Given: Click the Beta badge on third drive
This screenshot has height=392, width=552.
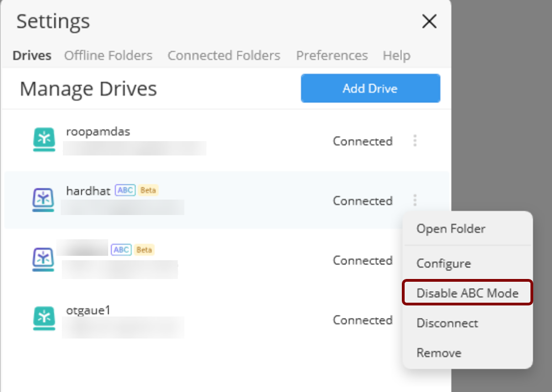Looking at the screenshot, I should point(144,250).
